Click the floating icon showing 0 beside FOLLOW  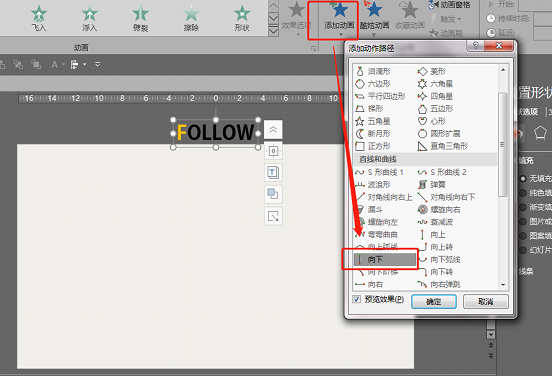coord(273,151)
